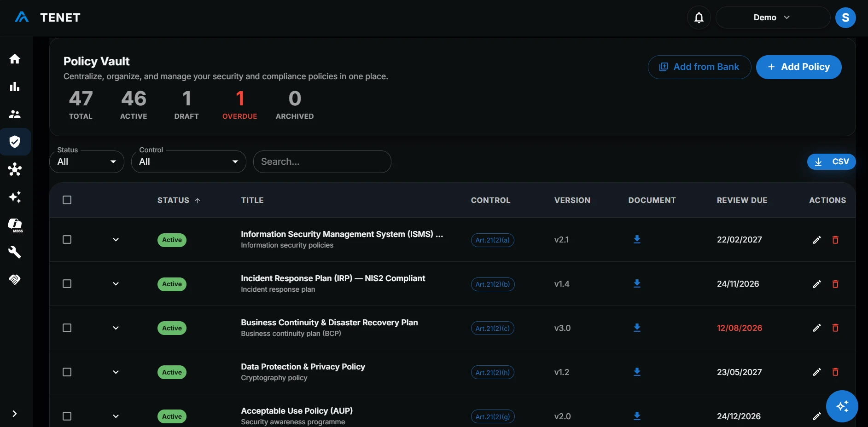
Task: Download the Data Protection & Privacy document
Action: tap(637, 372)
